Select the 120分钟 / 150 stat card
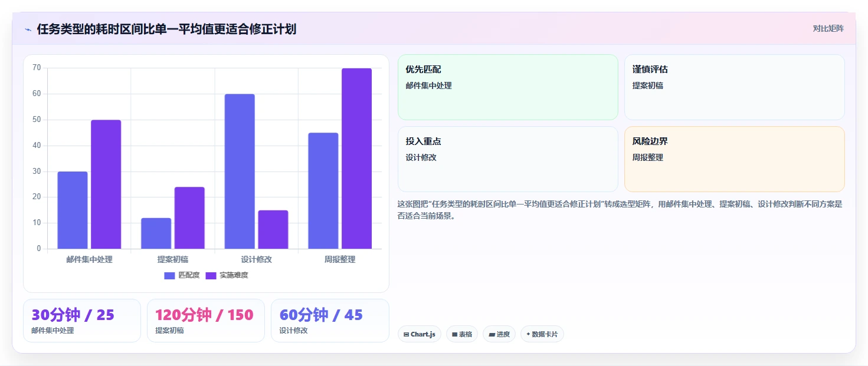The image size is (868, 366). pos(206,321)
